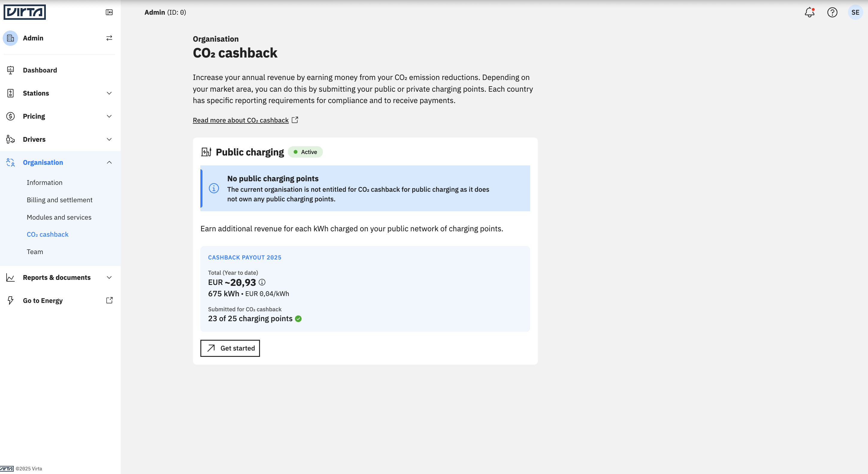This screenshot has height=474, width=868.
Task: Click the Pricing dollar coin icon
Action: pyautogui.click(x=10, y=116)
